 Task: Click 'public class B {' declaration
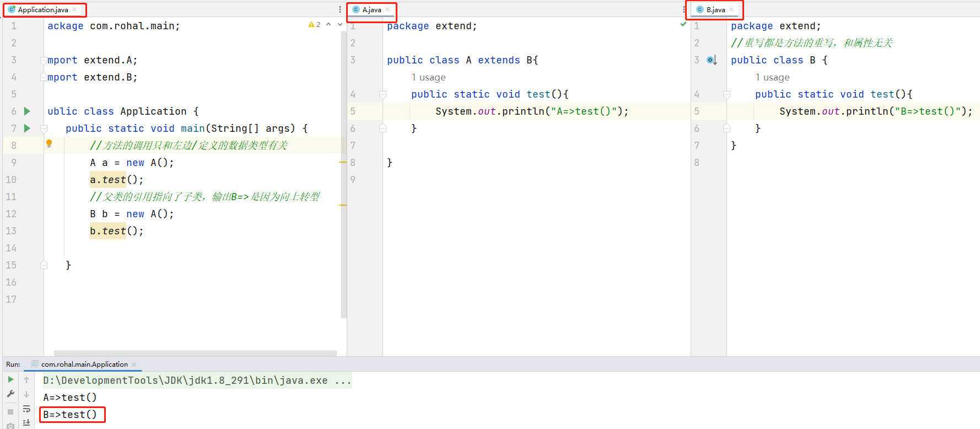779,60
